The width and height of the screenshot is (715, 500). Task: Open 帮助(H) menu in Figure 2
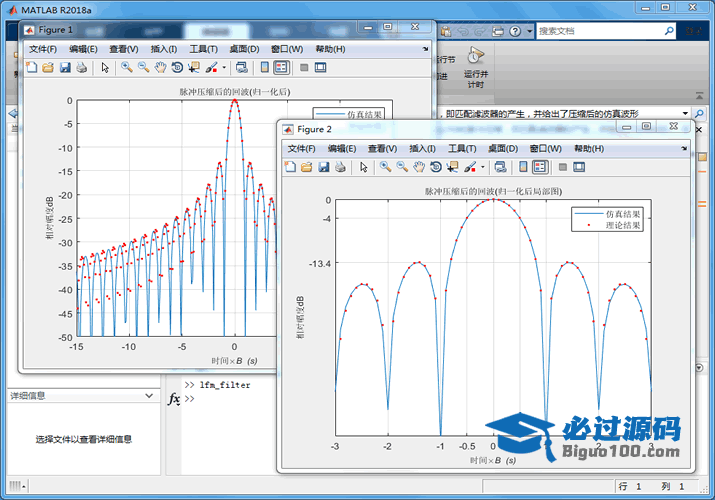click(x=589, y=149)
